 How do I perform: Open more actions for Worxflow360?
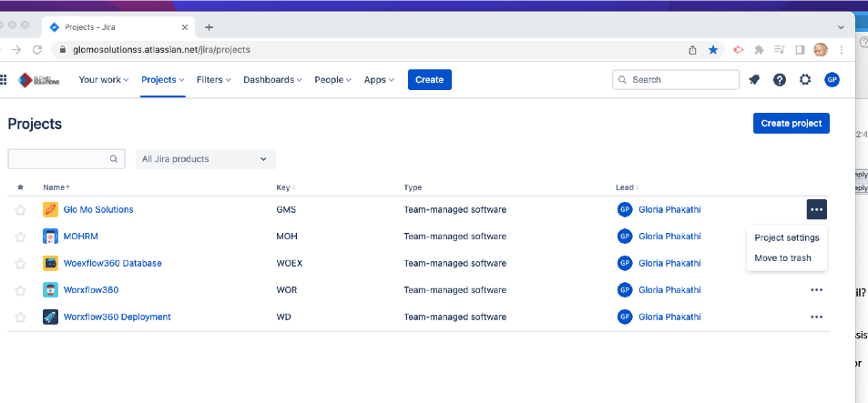(816, 289)
